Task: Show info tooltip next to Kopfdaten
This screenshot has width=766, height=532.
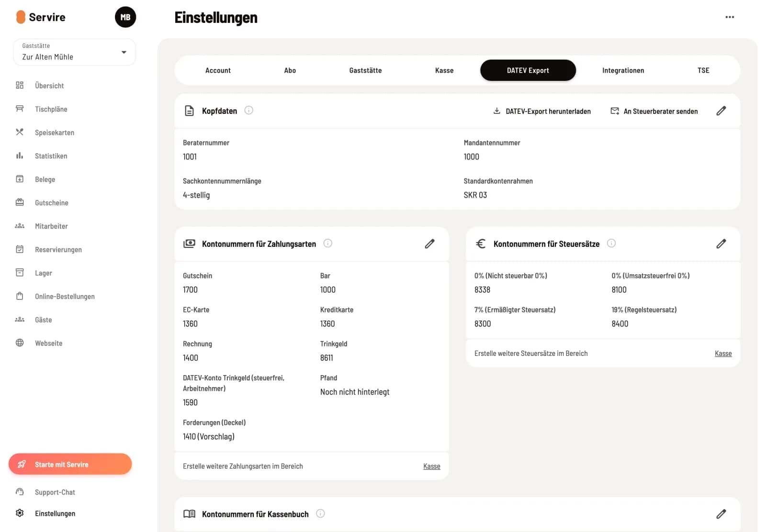Action: [x=249, y=111]
